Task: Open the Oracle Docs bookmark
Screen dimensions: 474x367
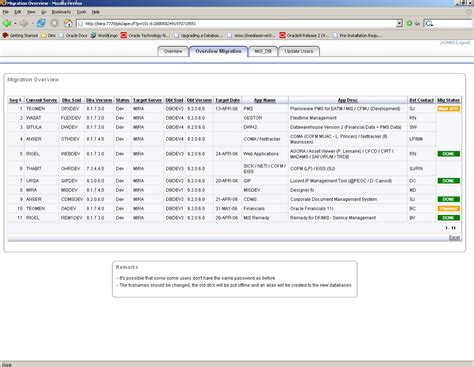Action: coord(73,35)
